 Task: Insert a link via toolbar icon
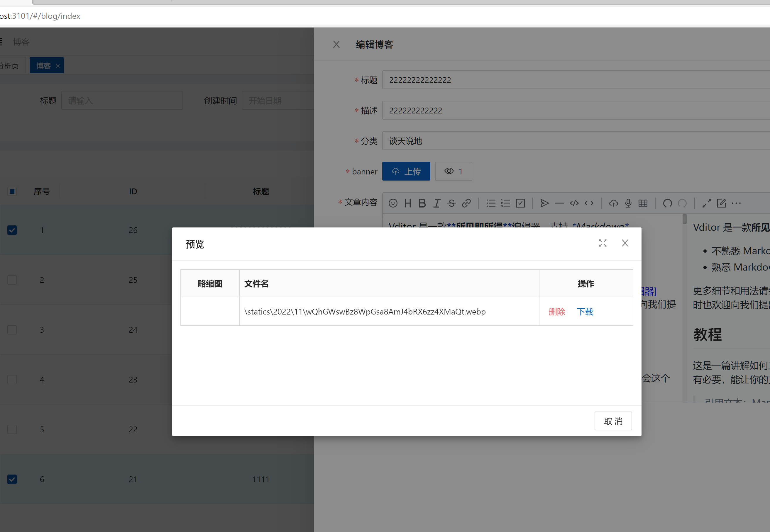(466, 203)
